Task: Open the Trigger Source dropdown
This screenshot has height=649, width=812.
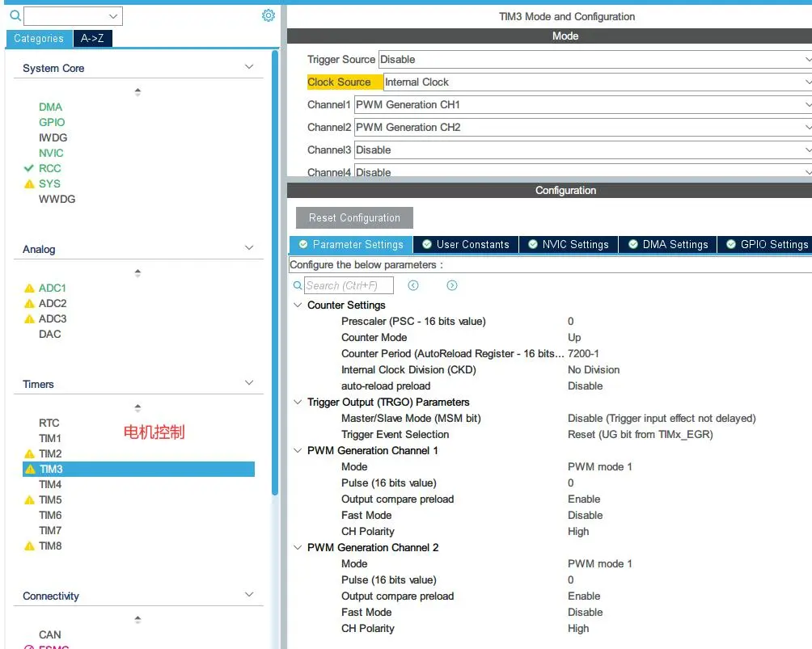Action: point(594,59)
